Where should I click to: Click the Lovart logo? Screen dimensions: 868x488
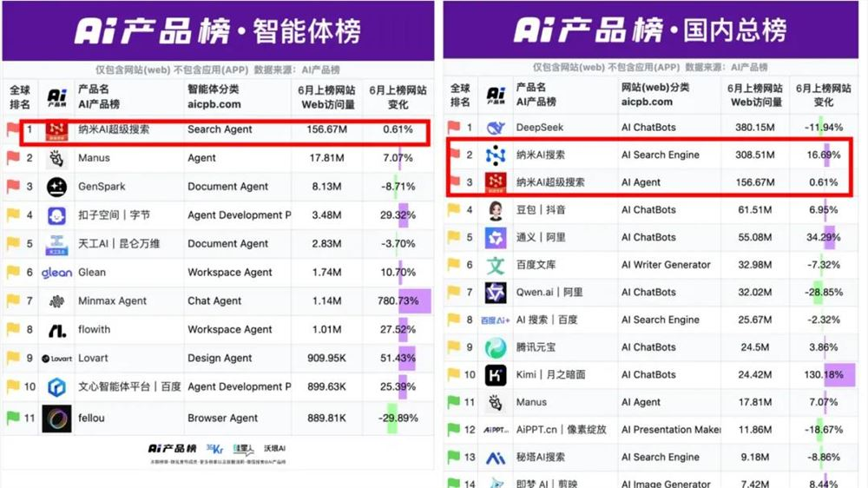56,359
